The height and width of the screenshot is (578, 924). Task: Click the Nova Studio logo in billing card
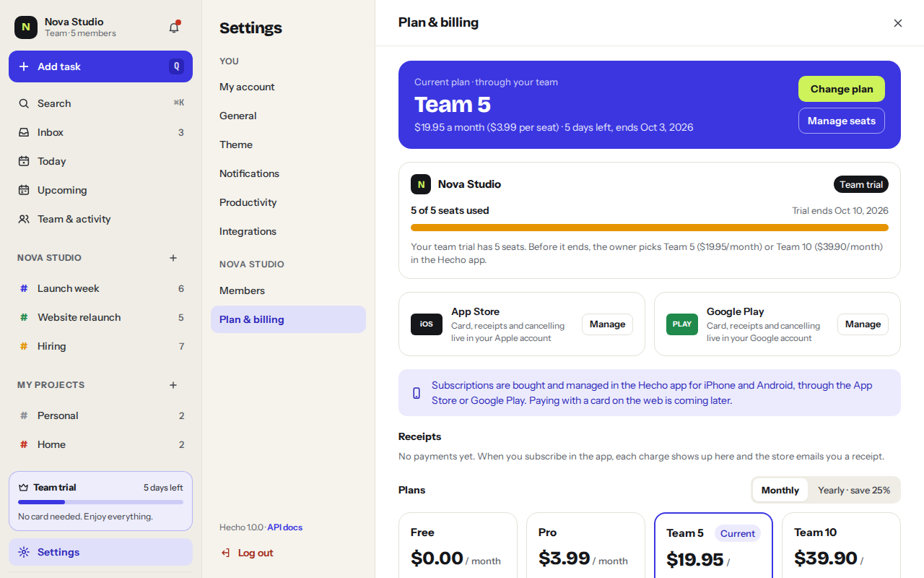click(421, 184)
